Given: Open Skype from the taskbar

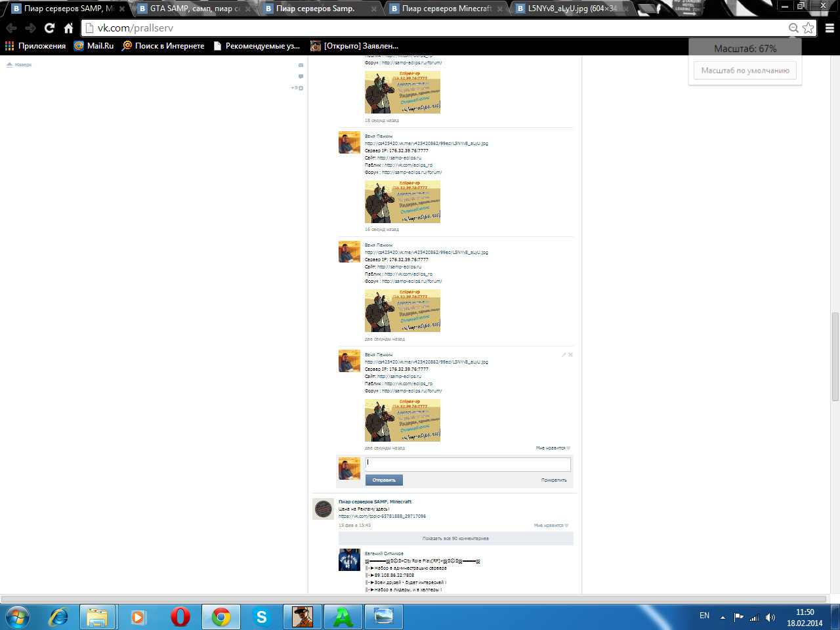Looking at the screenshot, I should [262, 617].
